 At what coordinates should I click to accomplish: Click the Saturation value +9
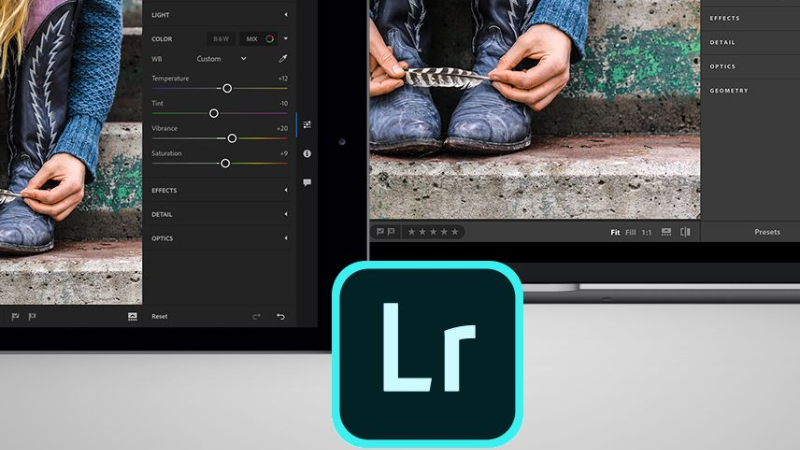[284, 154]
